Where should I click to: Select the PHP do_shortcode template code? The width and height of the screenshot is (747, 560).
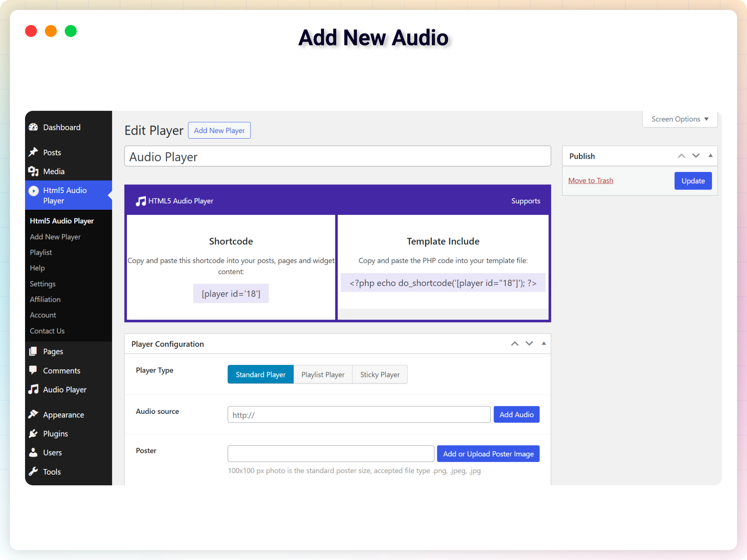pos(443,283)
